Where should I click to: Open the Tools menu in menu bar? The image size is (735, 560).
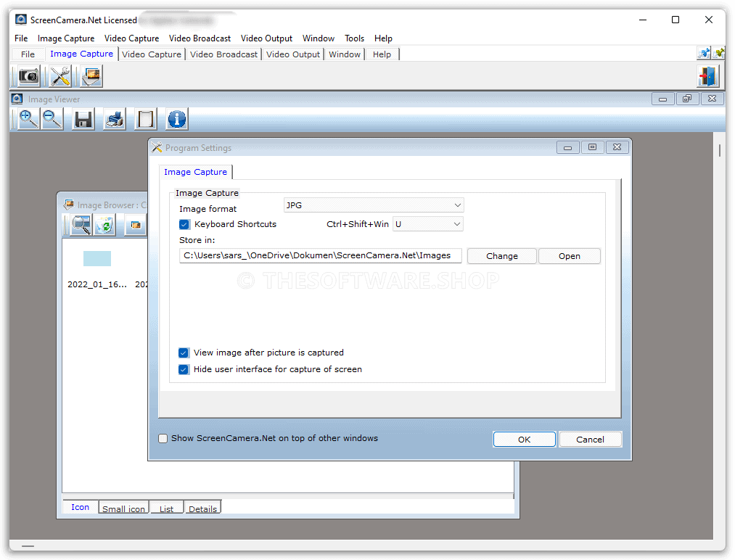354,38
